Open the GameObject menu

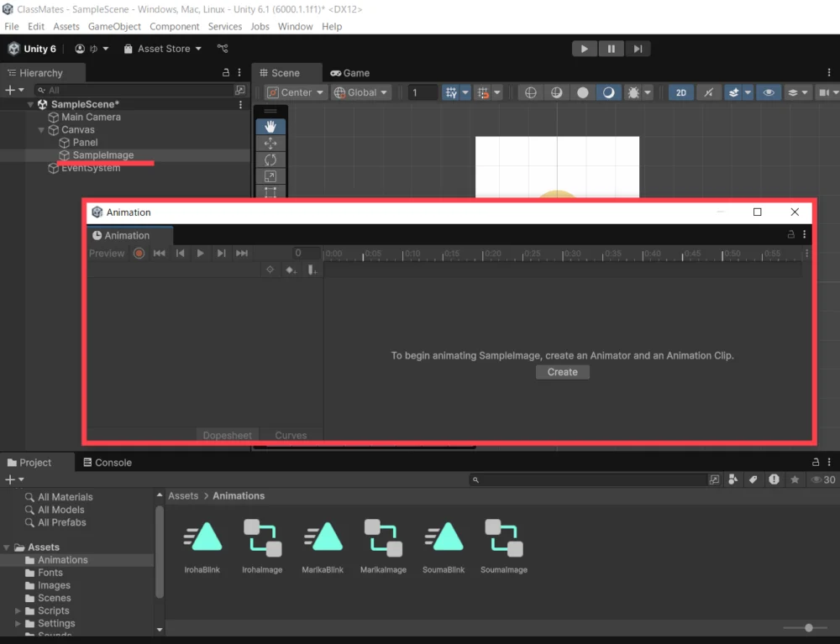pos(114,27)
